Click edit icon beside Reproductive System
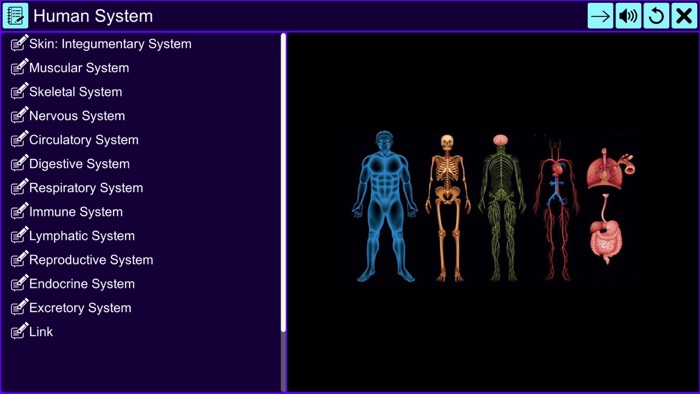This screenshot has height=394, width=700. click(x=19, y=259)
